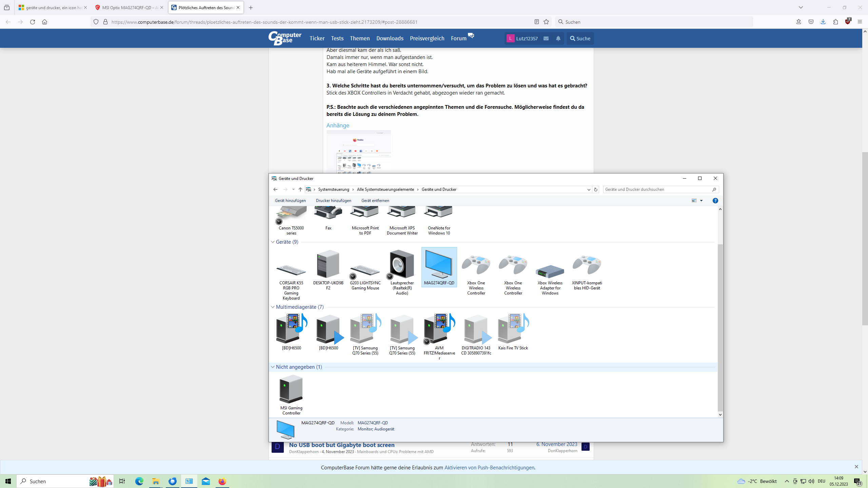The height and width of the screenshot is (488, 868).
Task: Collapse the Geräte (9) group
Action: (x=273, y=242)
